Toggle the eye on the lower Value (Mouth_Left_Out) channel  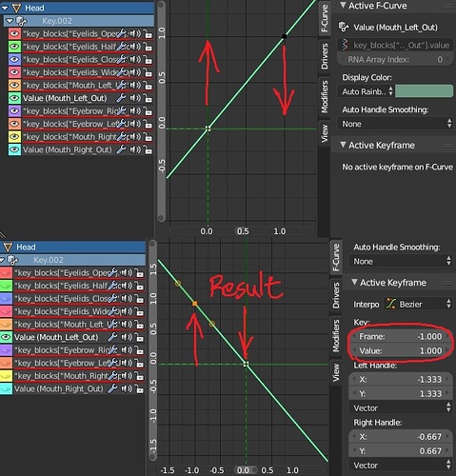coord(6,337)
